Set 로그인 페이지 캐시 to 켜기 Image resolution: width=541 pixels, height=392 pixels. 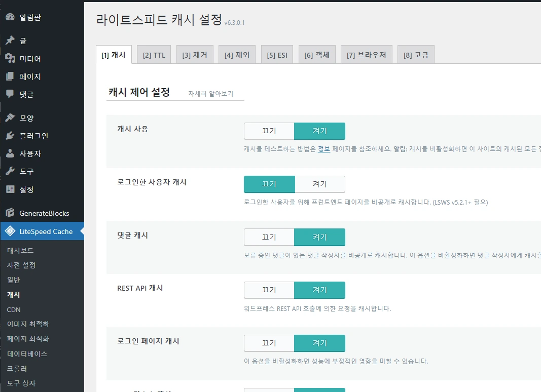tap(319, 343)
